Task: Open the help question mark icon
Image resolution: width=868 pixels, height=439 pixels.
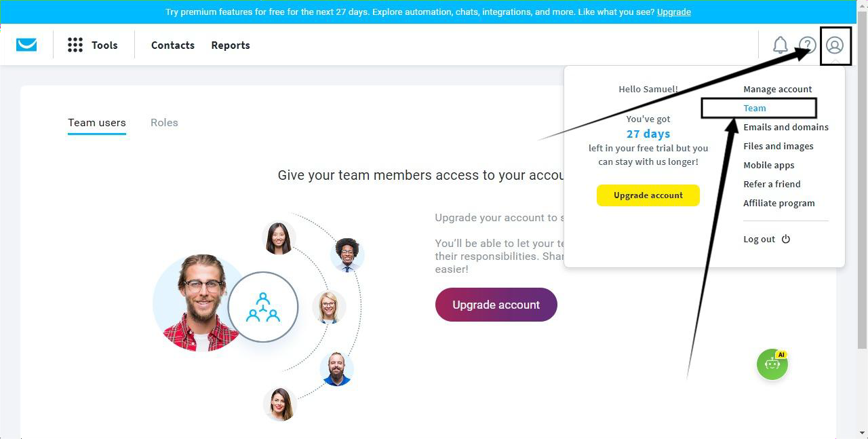Action: 807,45
